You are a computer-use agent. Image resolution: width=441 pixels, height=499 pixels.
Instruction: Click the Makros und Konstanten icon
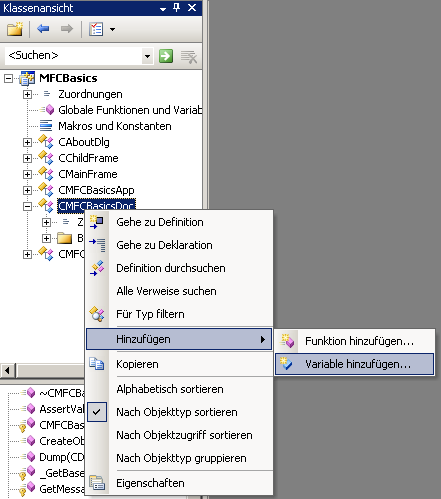46,126
